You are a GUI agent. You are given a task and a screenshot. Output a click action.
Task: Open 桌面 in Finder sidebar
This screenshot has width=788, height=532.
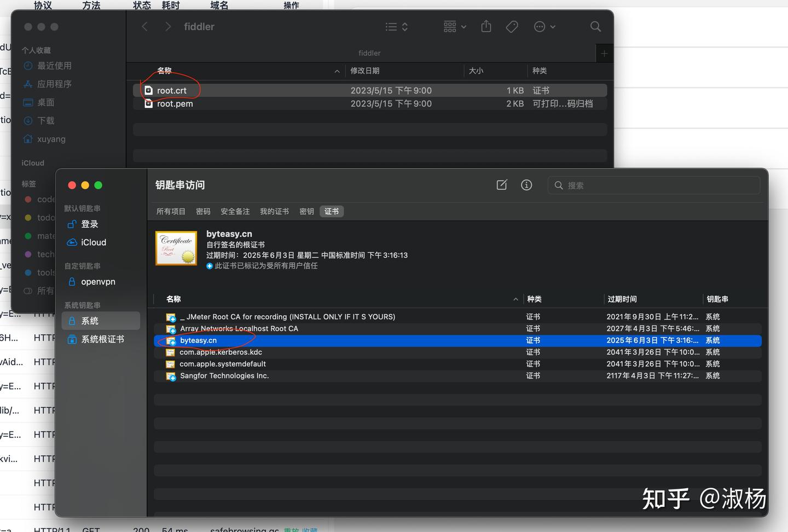click(39, 102)
